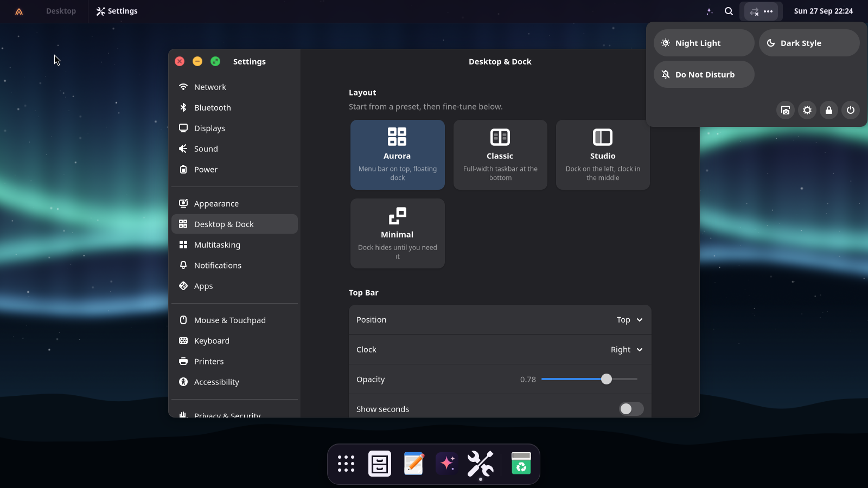
Task: Open the date and time menu
Action: click(x=824, y=11)
